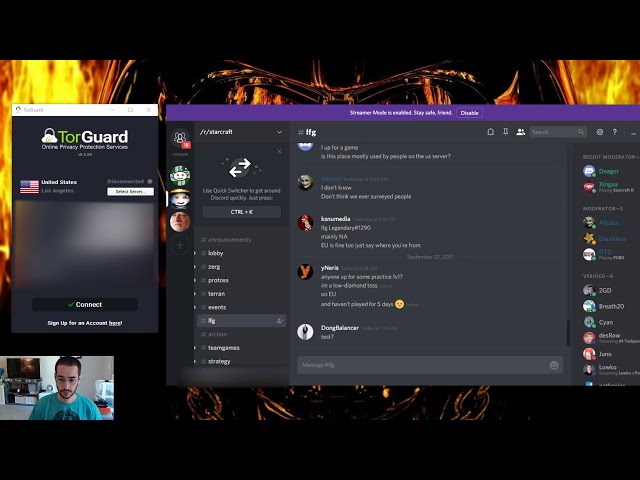Click create invite icon on #lfg row
The height and width of the screenshot is (480, 640).
point(280,321)
